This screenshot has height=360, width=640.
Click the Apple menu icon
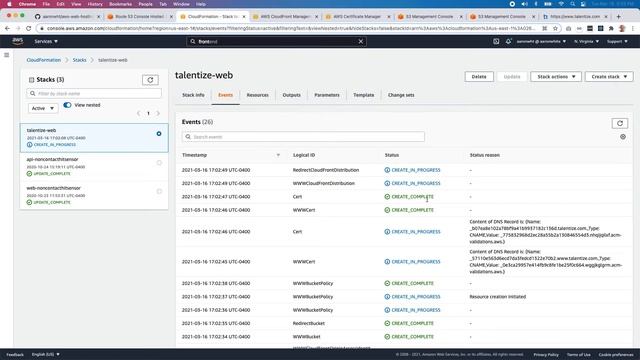(x=9, y=4)
